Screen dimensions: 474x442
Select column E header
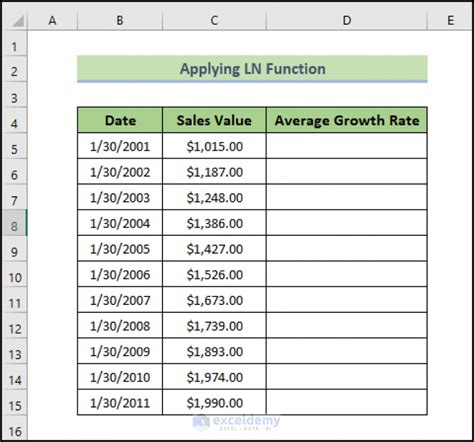click(450, 20)
